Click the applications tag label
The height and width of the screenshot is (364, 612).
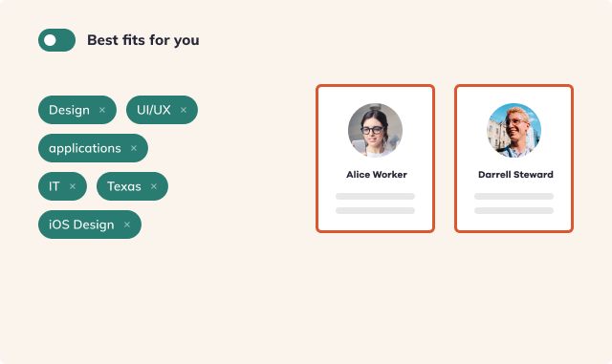(x=85, y=148)
